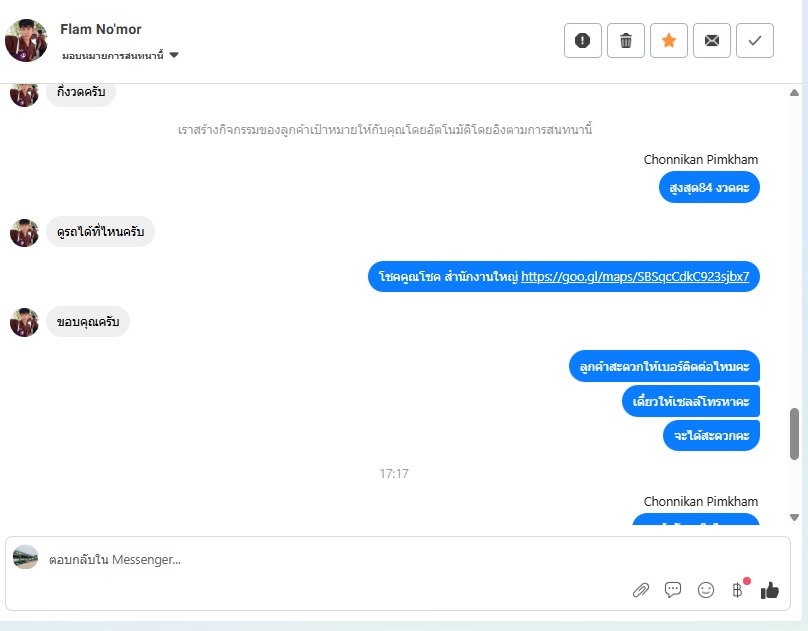Screen dimensions: 808x631
Task: Toggle the orange star follow-up marker
Action: pyautogui.click(x=669, y=40)
